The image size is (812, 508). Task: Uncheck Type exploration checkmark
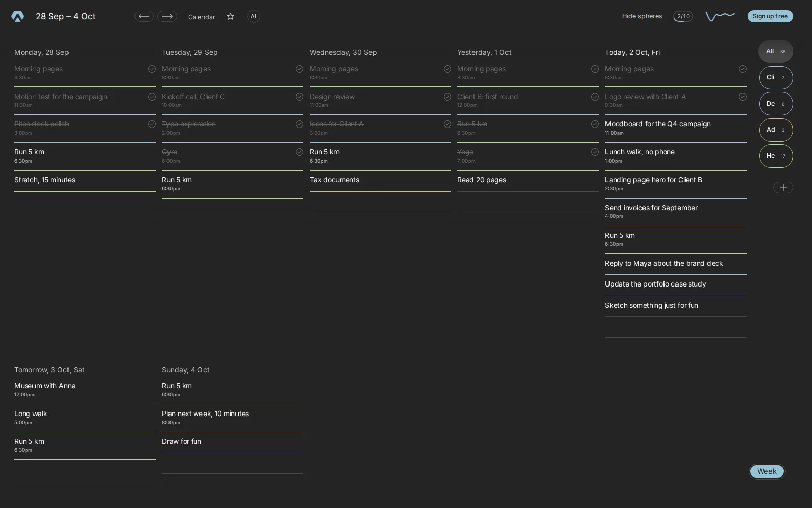point(299,124)
